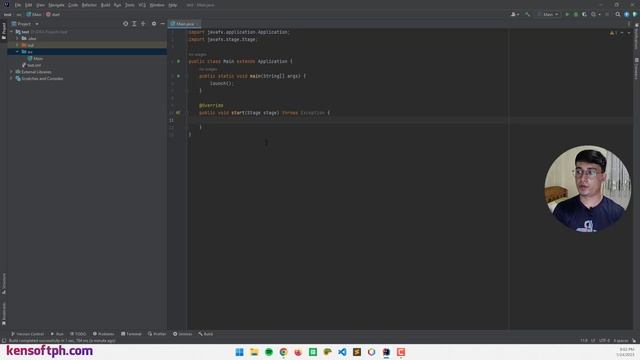Open the Window menu

click(x=157, y=5)
